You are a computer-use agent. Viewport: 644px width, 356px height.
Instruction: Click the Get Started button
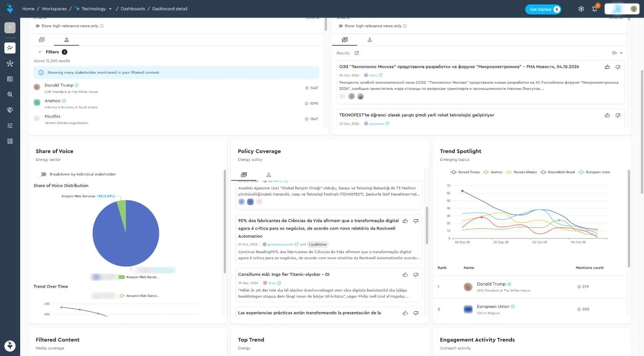coord(543,9)
